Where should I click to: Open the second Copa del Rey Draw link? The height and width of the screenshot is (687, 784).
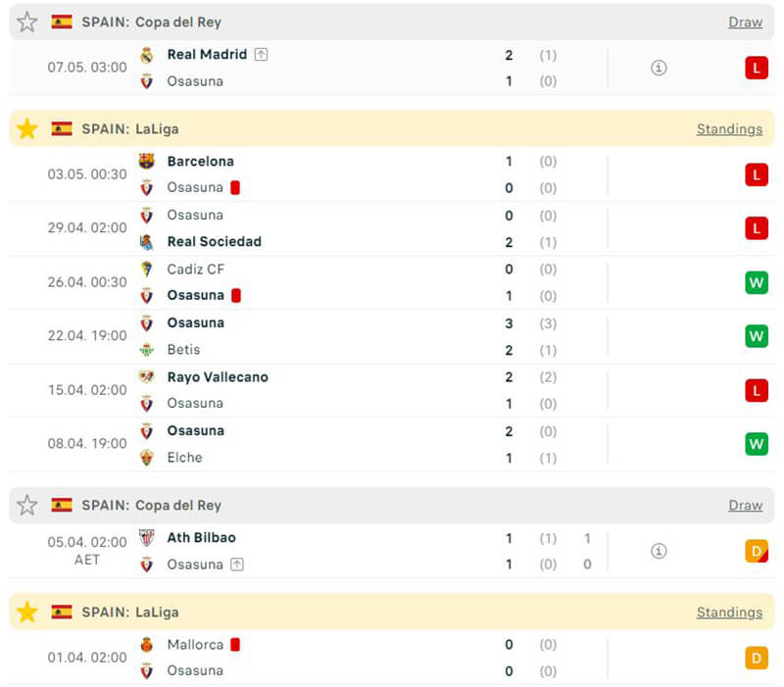click(745, 505)
